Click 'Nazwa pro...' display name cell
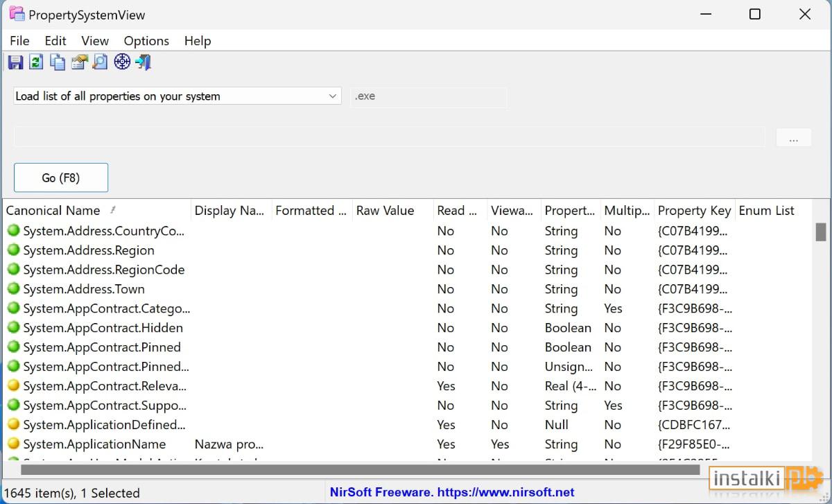The width and height of the screenshot is (832, 504). 229,444
